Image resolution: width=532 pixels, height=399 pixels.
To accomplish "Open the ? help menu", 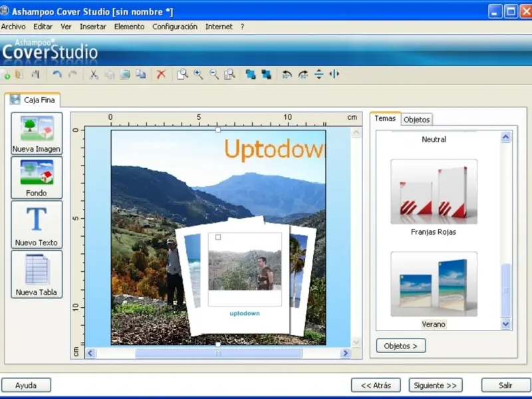I will pos(242,27).
